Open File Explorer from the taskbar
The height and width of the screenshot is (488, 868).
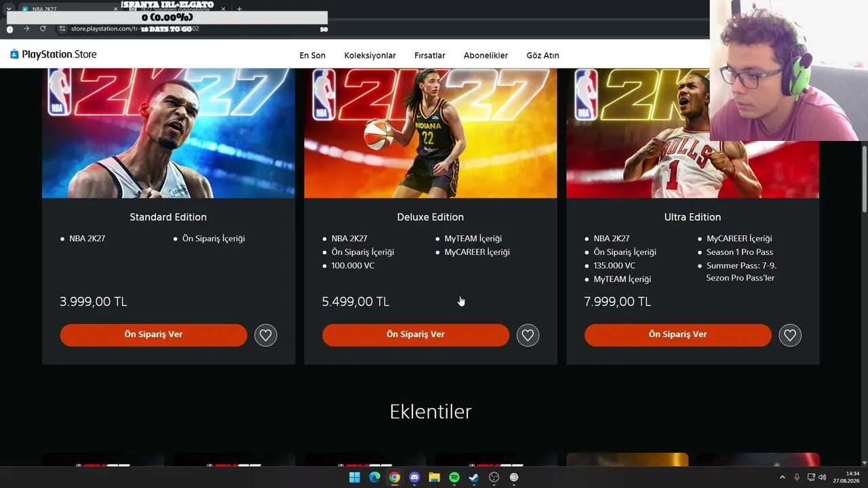[434, 477]
